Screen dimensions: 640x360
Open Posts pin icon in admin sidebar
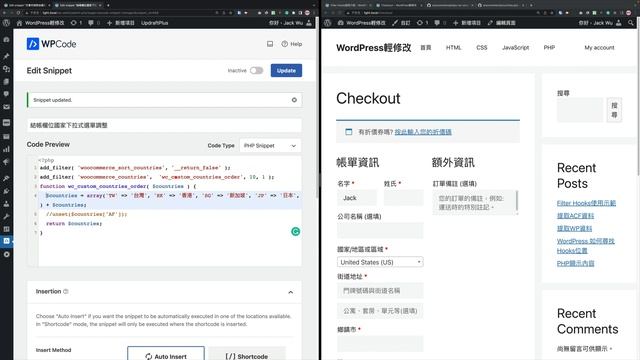[6, 56]
